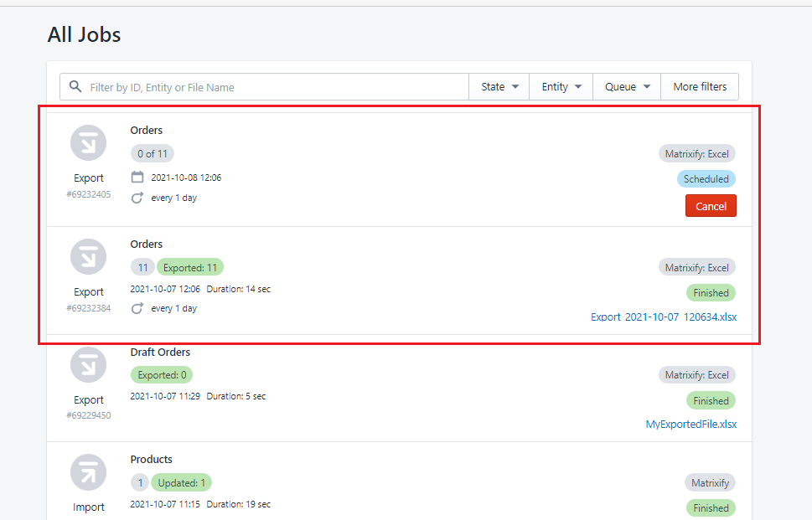This screenshot has width=812, height=520.
Task: Open the State filter dropdown
Action: 499,87
